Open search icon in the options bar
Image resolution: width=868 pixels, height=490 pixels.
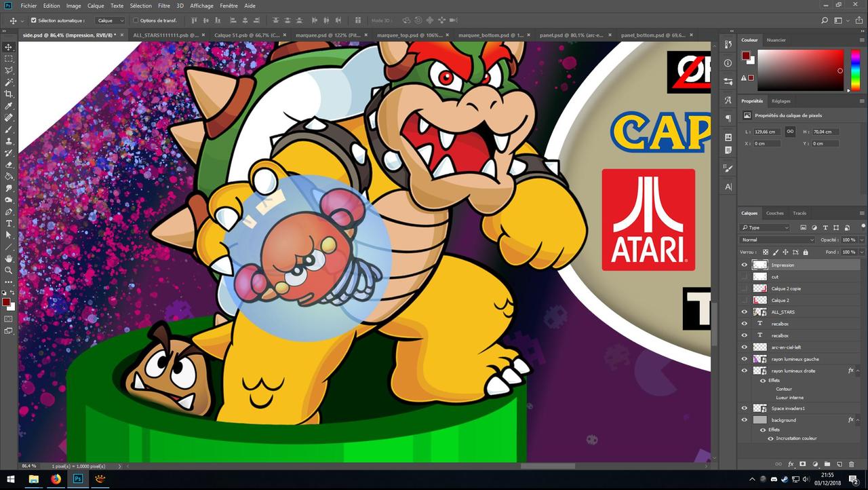825,21
